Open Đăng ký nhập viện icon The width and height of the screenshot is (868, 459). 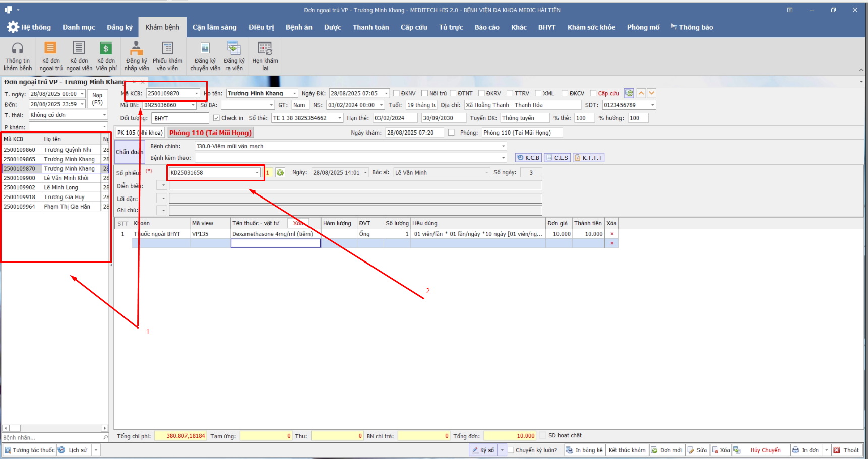(136, 49)
